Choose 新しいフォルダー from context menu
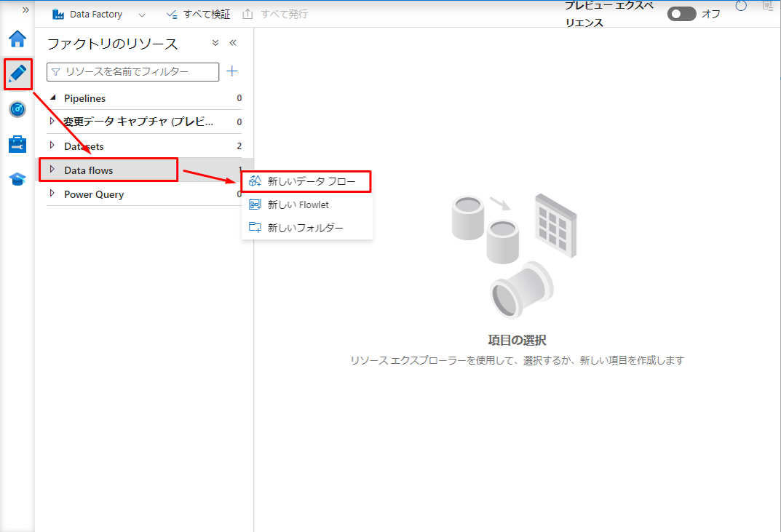This screenshot has height=532, width=781. click(305, 228)
